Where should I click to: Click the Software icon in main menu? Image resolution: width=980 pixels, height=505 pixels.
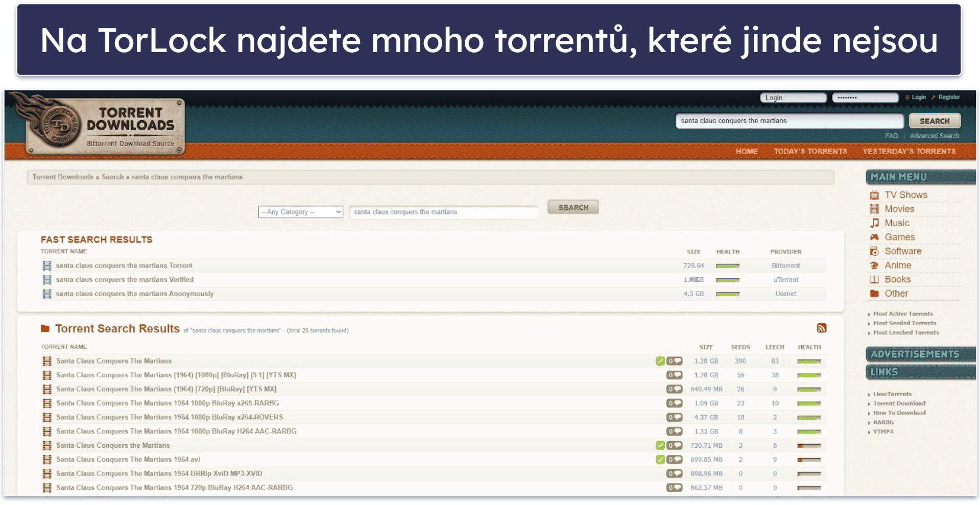pyautogui.click(x=874, y=251)
